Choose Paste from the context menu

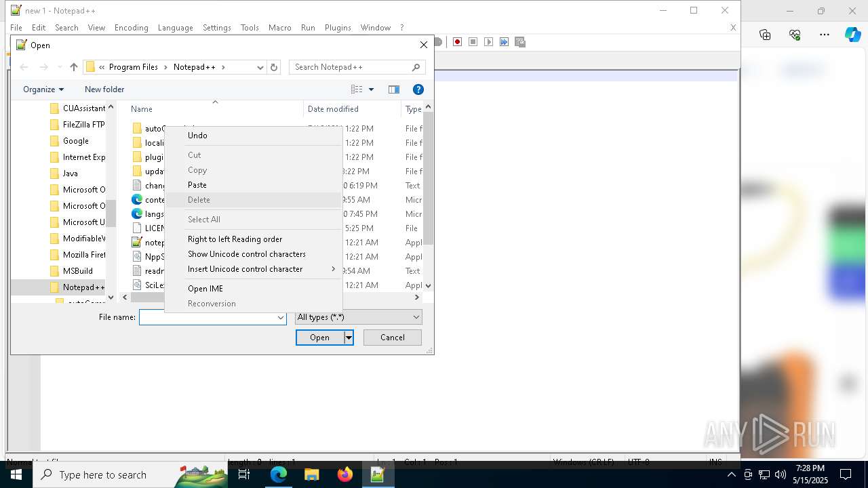click(x=254, y=185)
